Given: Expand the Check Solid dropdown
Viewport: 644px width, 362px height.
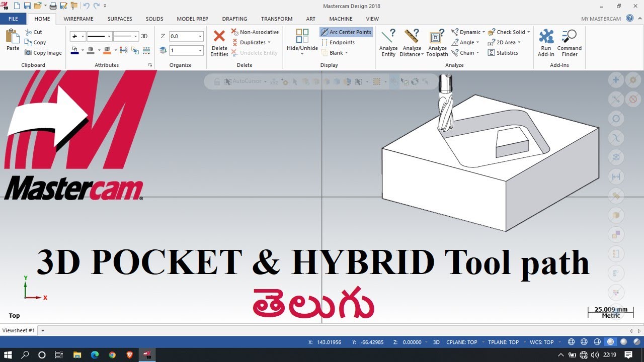Looking at the screenshot, I should click(x=528, y=32).
